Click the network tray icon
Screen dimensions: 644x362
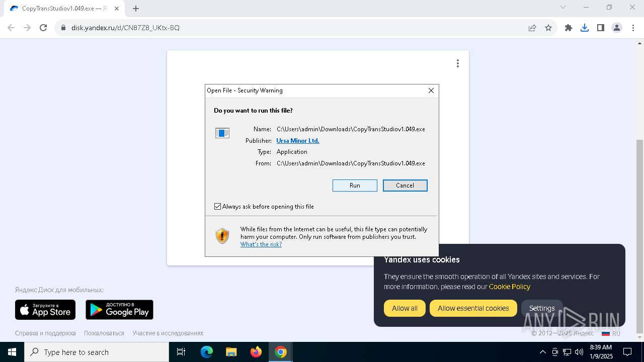pyautogui.click(x=567, y=352)
